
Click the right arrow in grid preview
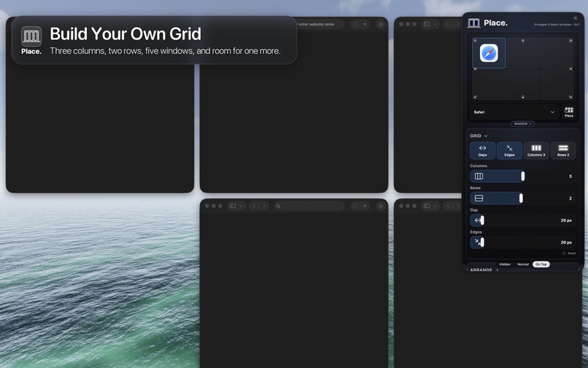(x=570, y=69)
